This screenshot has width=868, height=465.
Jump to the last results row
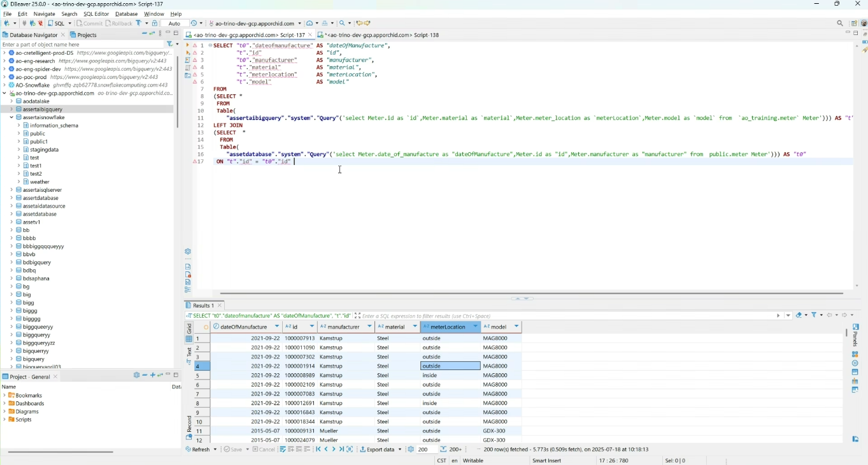(x=341, y=450)
